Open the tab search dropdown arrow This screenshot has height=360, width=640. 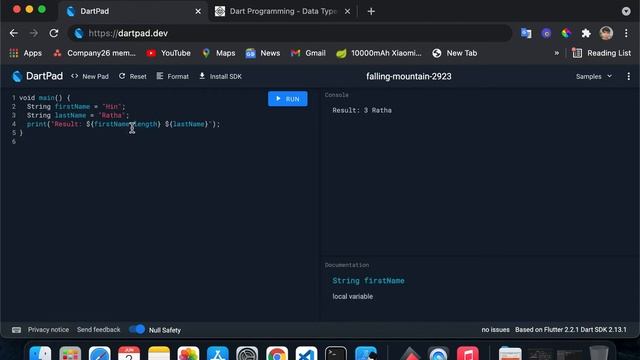point(626,11)
